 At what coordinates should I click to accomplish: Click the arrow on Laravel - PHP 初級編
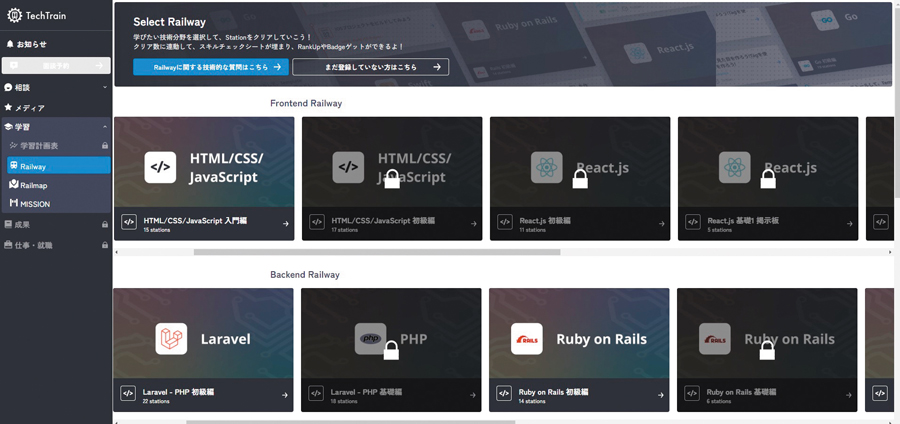click(x=285, y=395)
